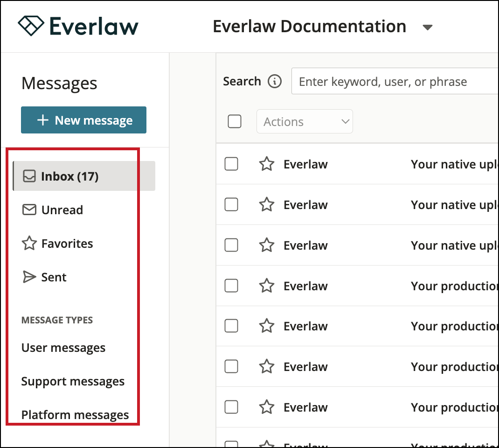Click the Everlaw wordmark link
Screen dimensions: 499x448
coord(94,26)
